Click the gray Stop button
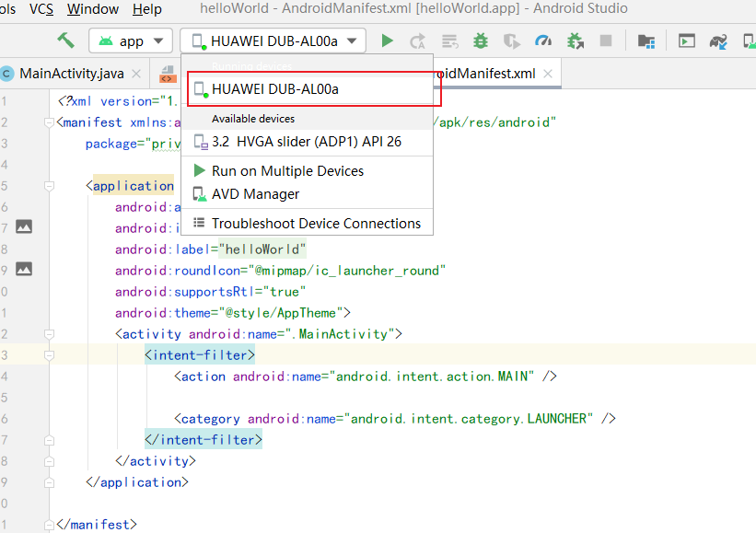Image resolution: width=756 pixels, height=533 pixels. [x=606, y=41]
